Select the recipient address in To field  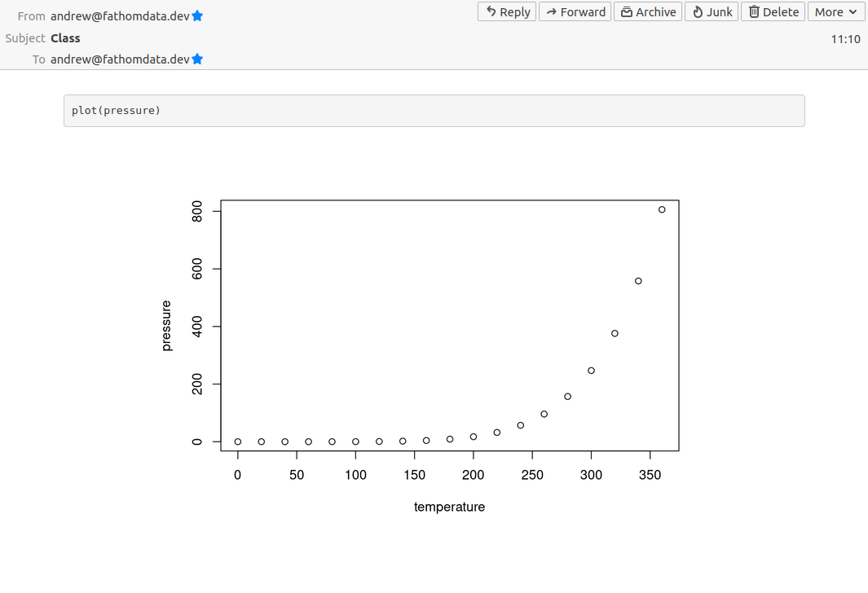tap(120, 59)
